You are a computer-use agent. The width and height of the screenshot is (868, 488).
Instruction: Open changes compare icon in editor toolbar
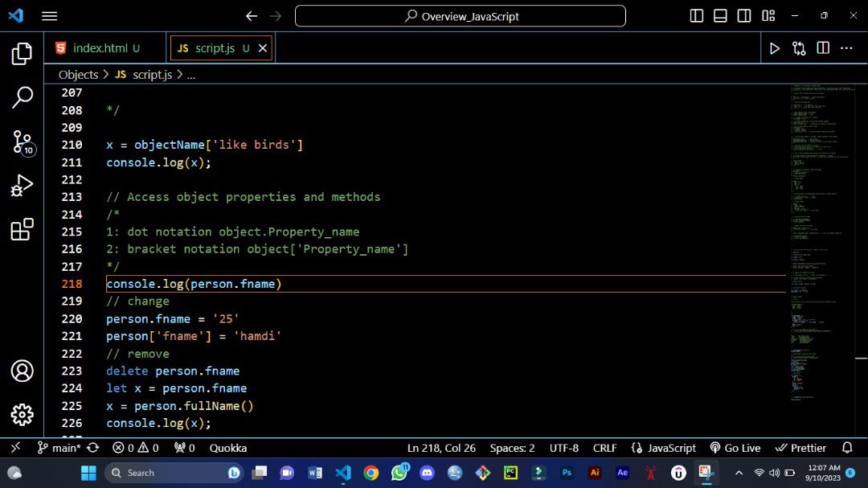[x=799, y=48]
